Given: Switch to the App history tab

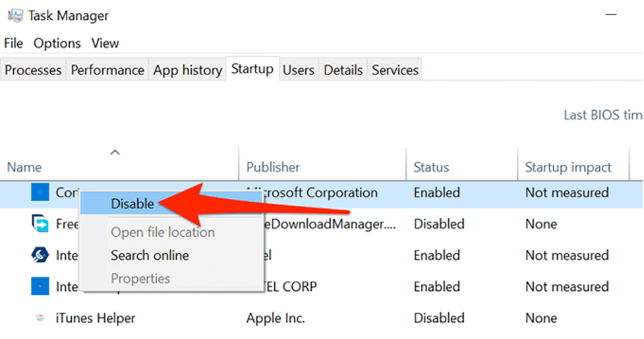Looking at the screenshot, I should (x=188, y=70).
